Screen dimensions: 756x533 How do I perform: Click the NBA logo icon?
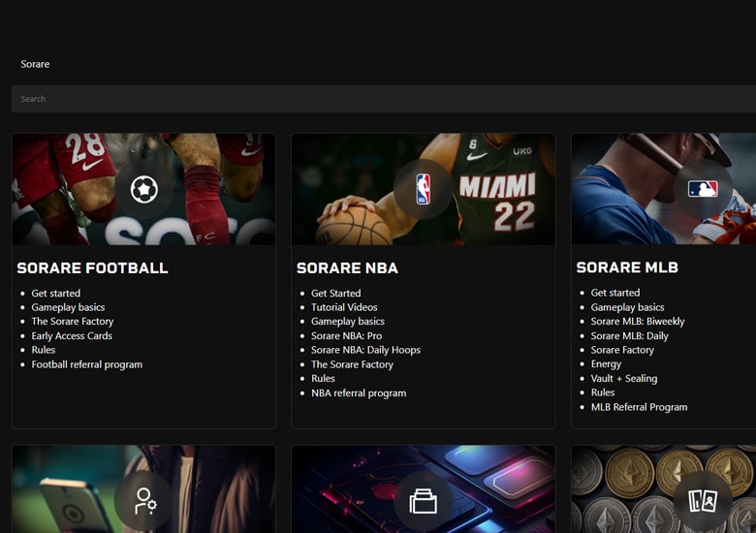click(423, 189)
